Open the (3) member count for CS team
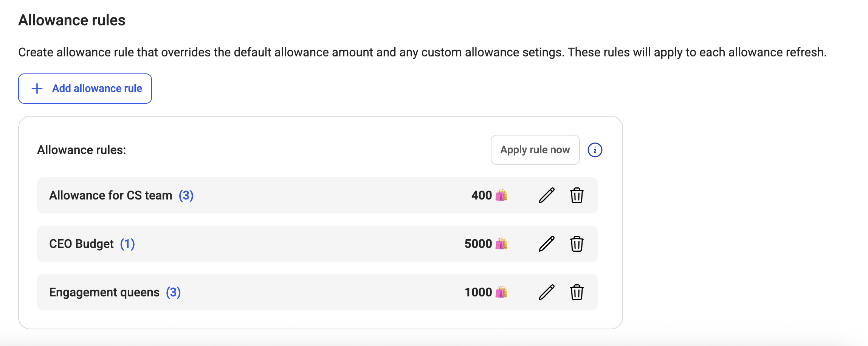868x346 pixels. coord(186,195)
